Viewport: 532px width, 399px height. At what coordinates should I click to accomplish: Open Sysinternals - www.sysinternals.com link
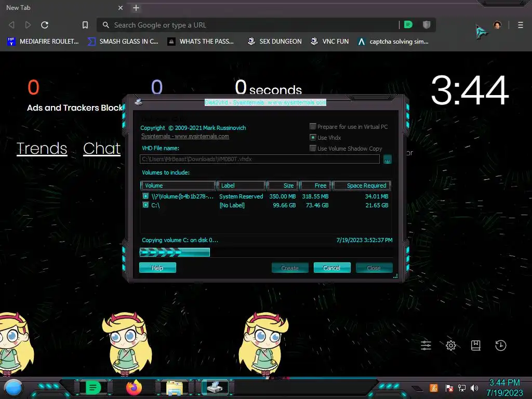tap(185, 136)
